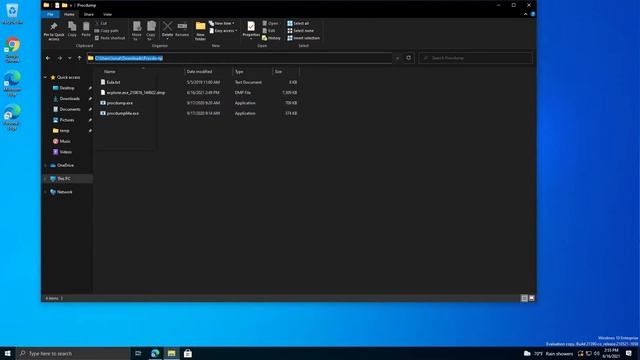
Task: Click the Delete X icon
Action: point(167,27)
